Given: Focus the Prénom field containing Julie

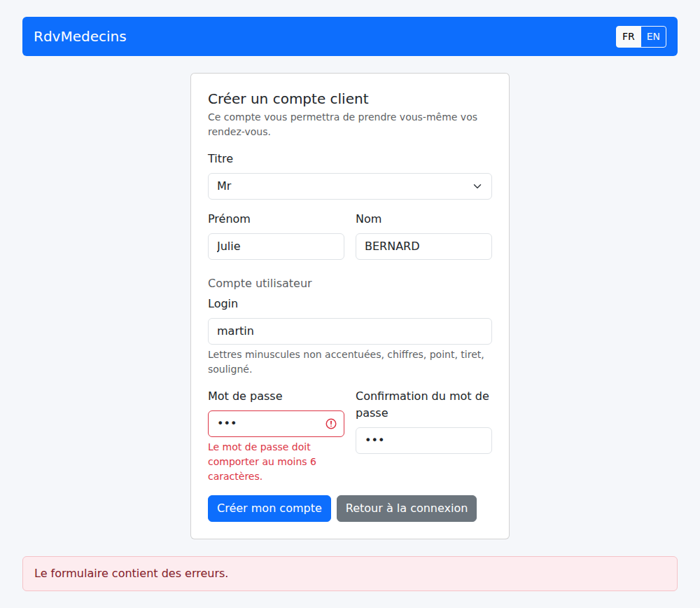Looking at the screenshot, I should [x=276, y=247].
